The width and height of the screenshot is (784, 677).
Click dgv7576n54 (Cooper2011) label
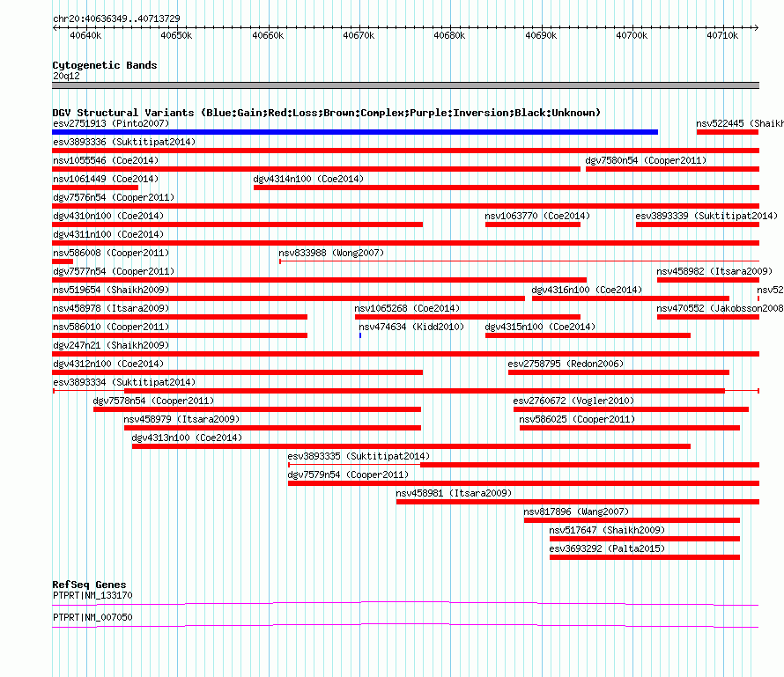(114, 197)
